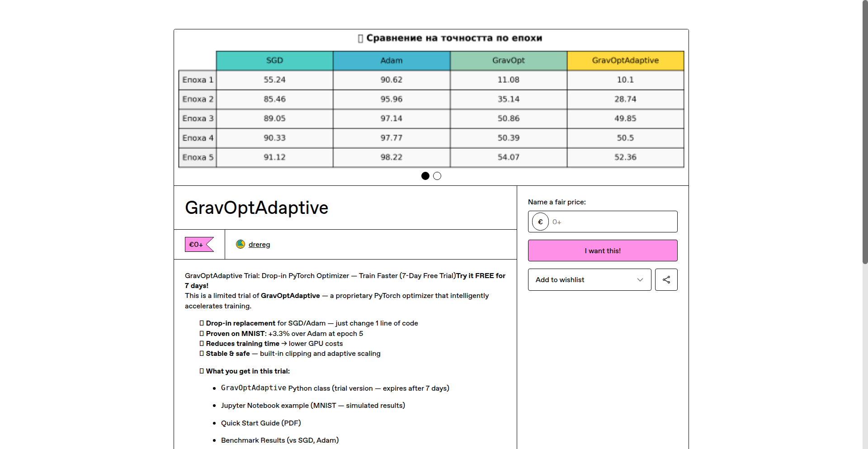Image resolution: width=868 pixels, height=449 pixels.
Task: Click the GravOpt column header
Action: pyautogui.click(x=509, y=61)
